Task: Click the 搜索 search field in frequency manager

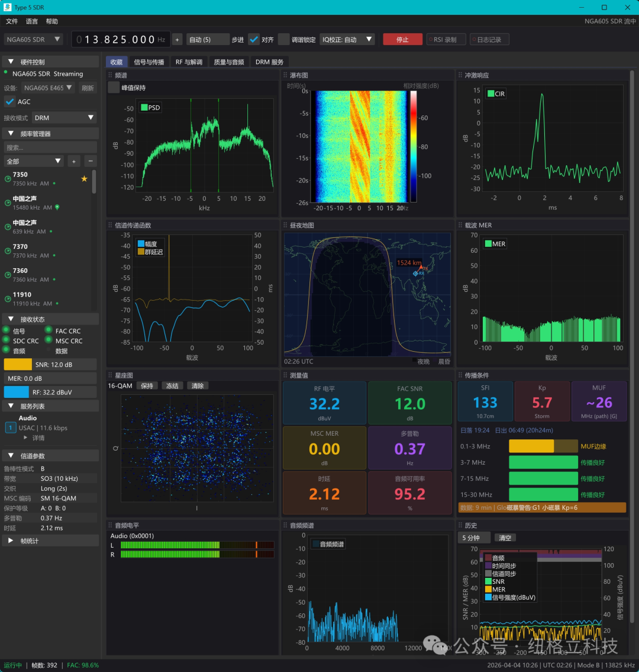Action: tap(50, 147)
